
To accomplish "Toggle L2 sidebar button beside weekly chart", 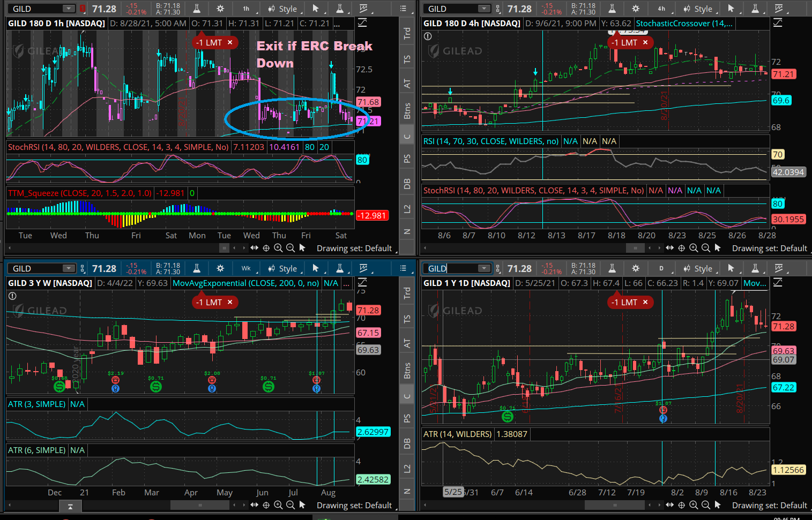I will click(407, 469).
